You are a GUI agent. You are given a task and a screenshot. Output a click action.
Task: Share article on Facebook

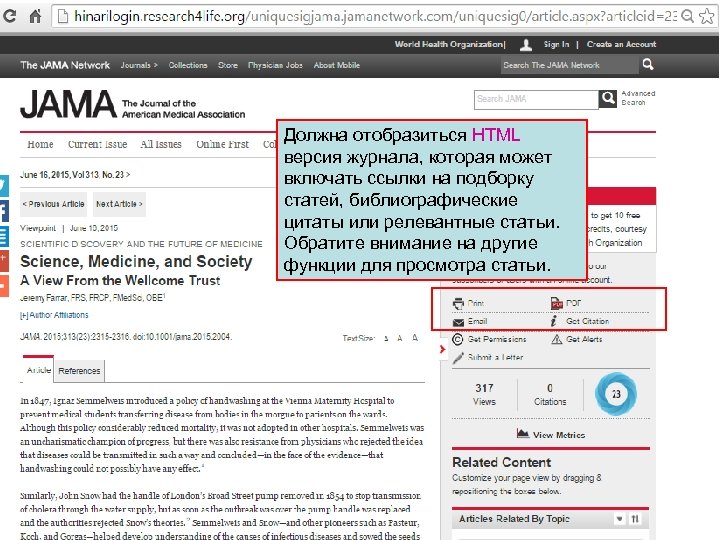[4, 212]
